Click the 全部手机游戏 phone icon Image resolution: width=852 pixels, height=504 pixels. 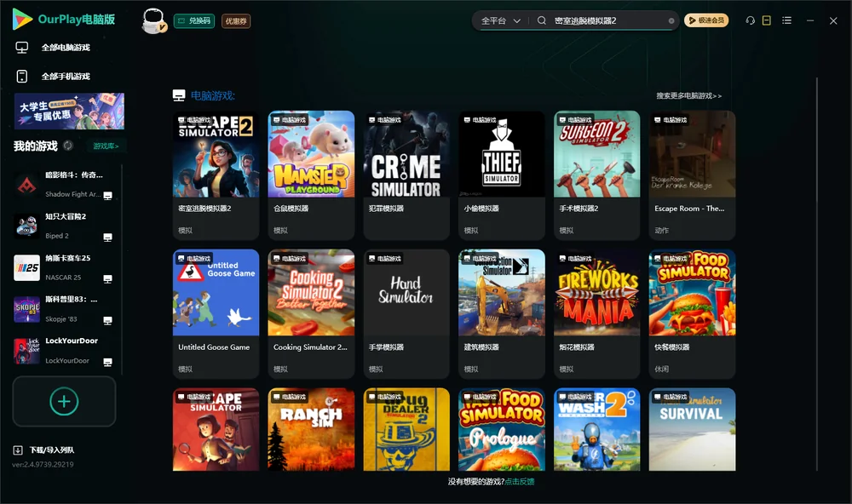point(22,77)
